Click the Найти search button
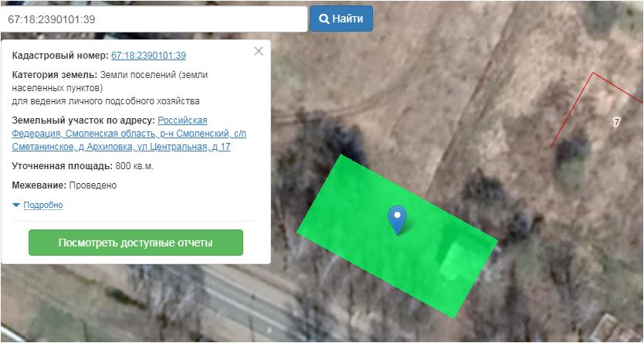Image resolution: width=644 pixels, height=343 pixels. (341, 19)
